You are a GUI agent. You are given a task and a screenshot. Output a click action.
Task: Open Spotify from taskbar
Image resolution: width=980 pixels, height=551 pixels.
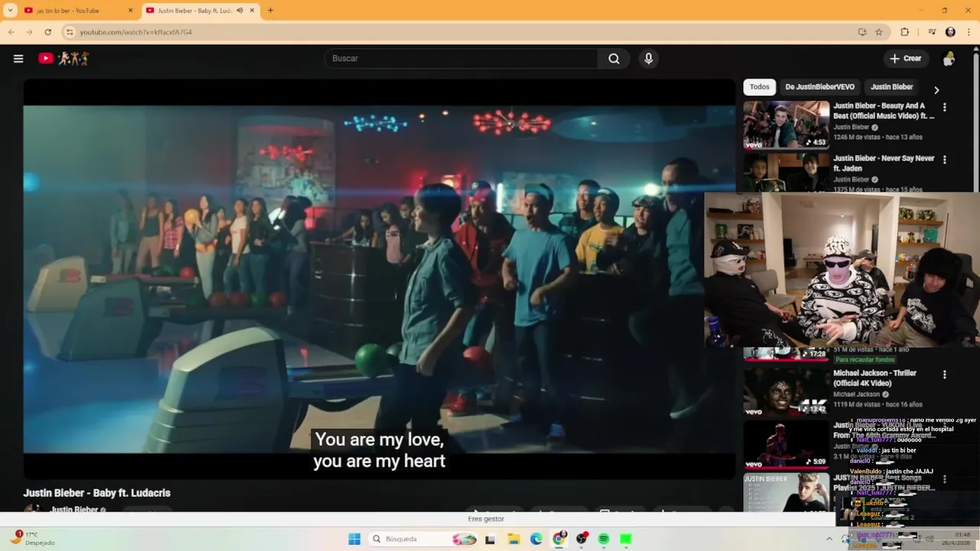click(x=603, y=539)
